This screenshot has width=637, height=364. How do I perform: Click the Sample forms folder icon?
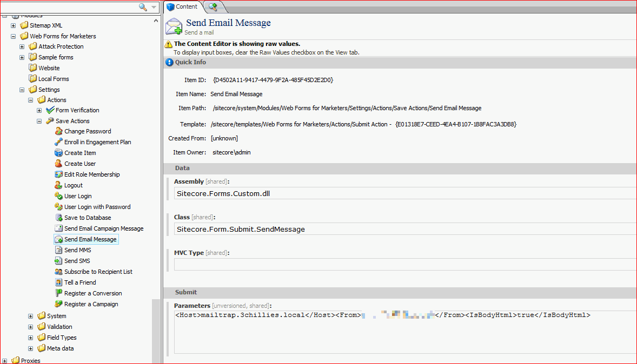[33, 57]
